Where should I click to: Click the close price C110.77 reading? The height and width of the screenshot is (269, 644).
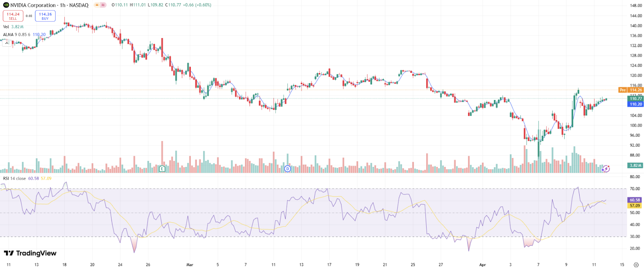pos(173,5)
